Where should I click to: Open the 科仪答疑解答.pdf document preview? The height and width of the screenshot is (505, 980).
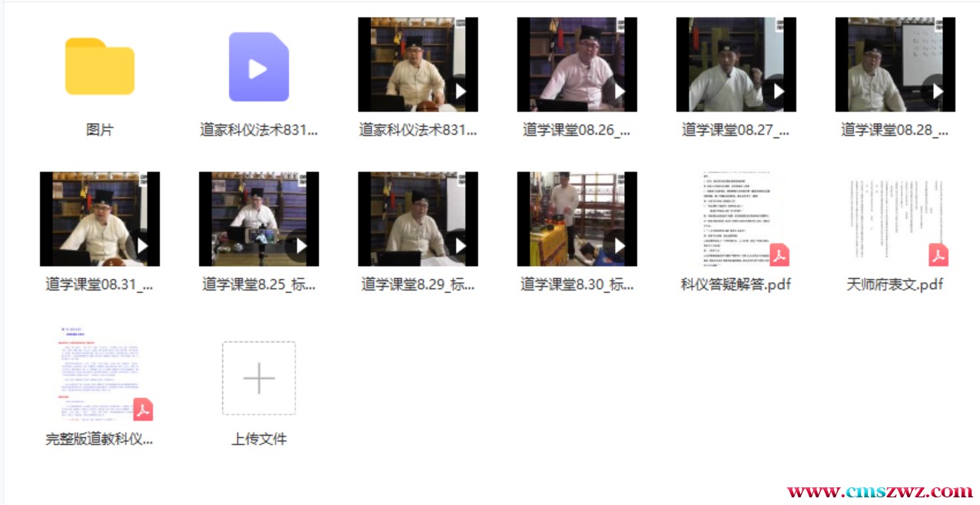point(735,217)
